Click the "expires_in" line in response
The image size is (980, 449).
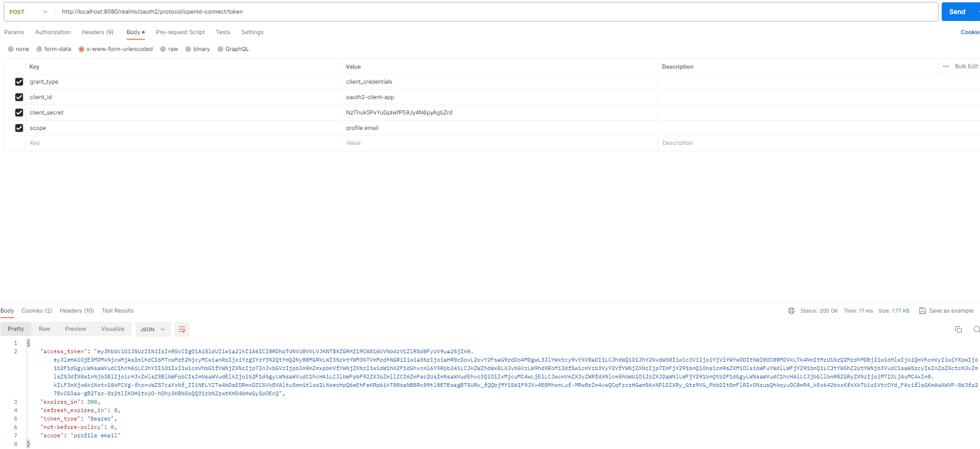tap(70, 402)
